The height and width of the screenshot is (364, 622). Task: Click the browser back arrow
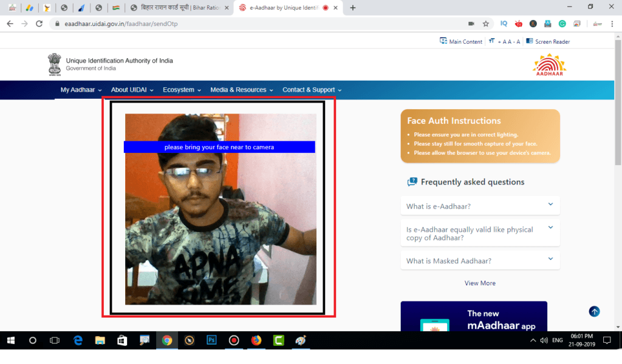point(10,24)
